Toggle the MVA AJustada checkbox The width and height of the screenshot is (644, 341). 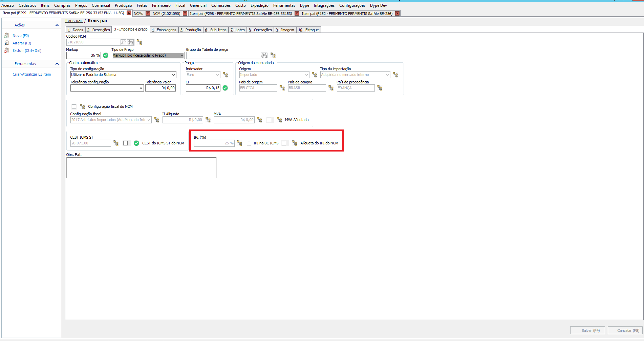[x=269, y=120]
